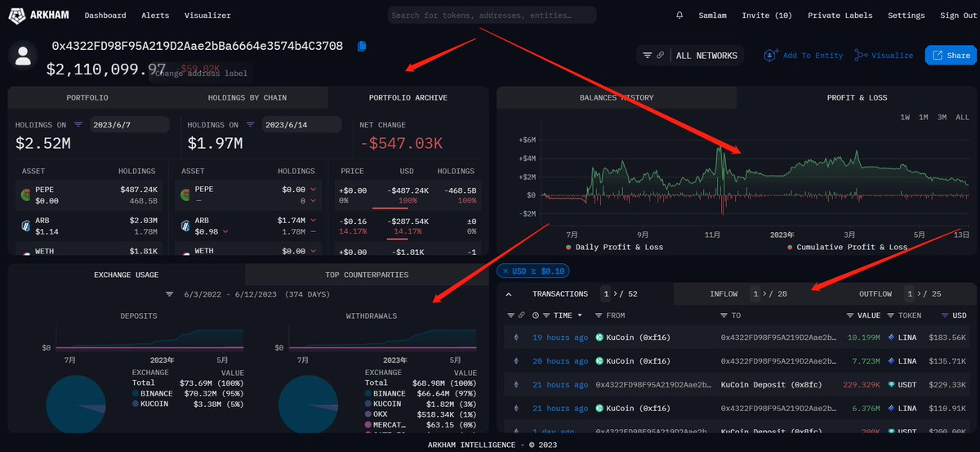Set the chart range to 1M
Image resolution: width=980 pixels, height=452 pixels.
[x=923, y=118]
